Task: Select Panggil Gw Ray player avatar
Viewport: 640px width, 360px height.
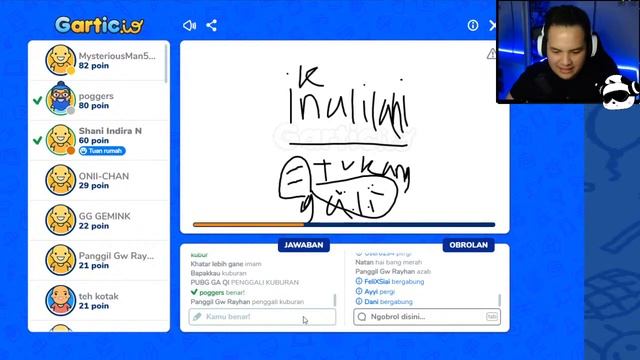Action: (x=60, y=260)
